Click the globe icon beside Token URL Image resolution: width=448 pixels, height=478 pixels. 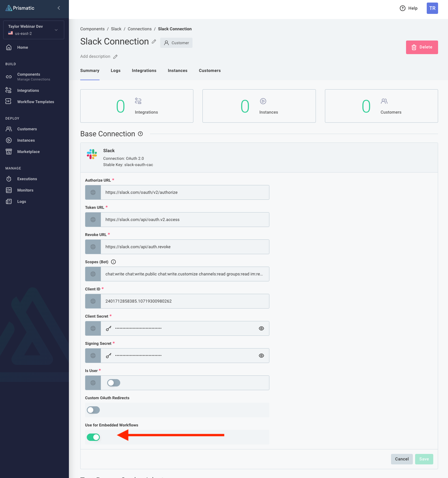[x=93, y=220]
